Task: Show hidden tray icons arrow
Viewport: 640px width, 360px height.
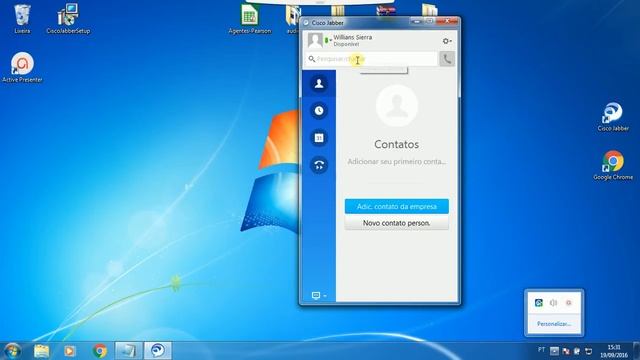Action: [554, 351]
